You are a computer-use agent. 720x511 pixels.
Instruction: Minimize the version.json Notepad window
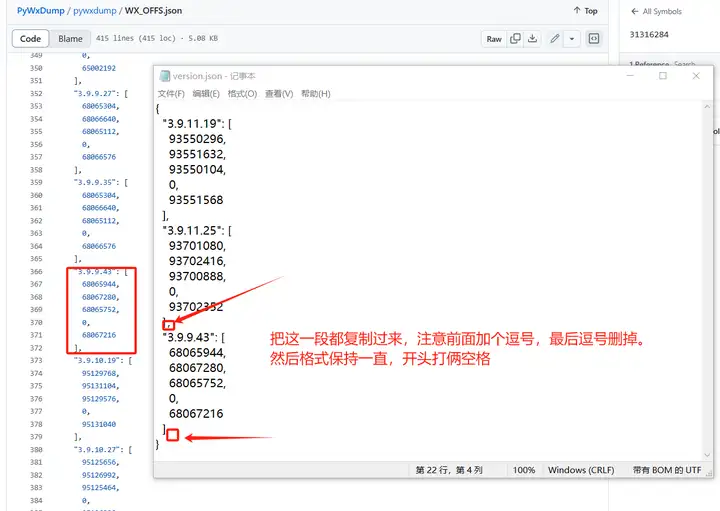pos(630,75)
